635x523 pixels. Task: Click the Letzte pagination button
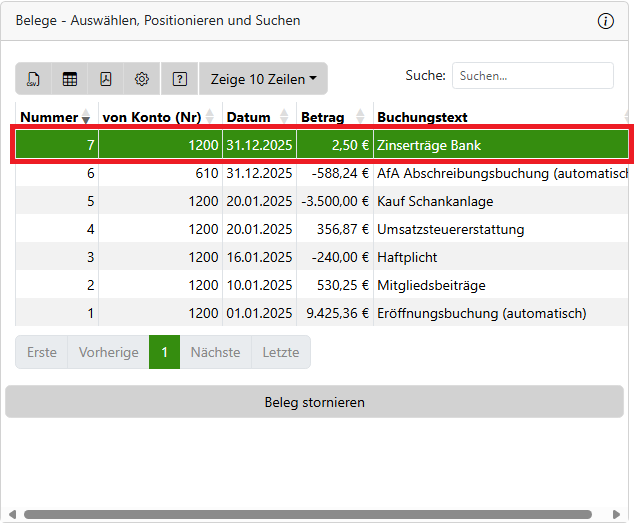click(281, 352)
